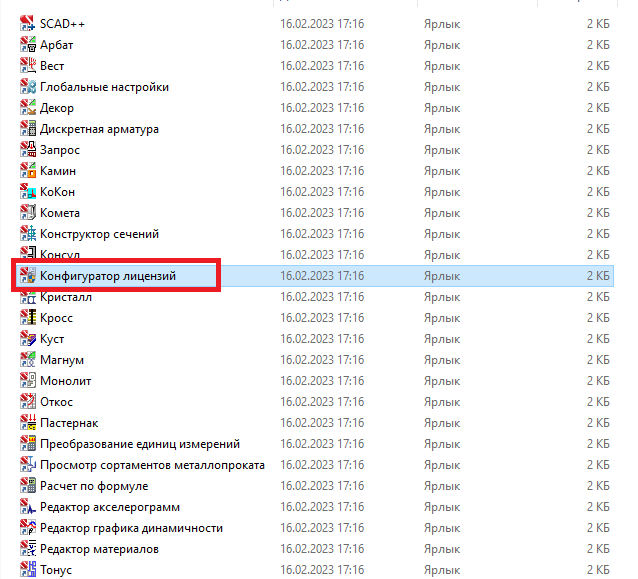Select the Редактор материалов icon
638x579 pixels.
pyautogui.click(x=28, y=549)
